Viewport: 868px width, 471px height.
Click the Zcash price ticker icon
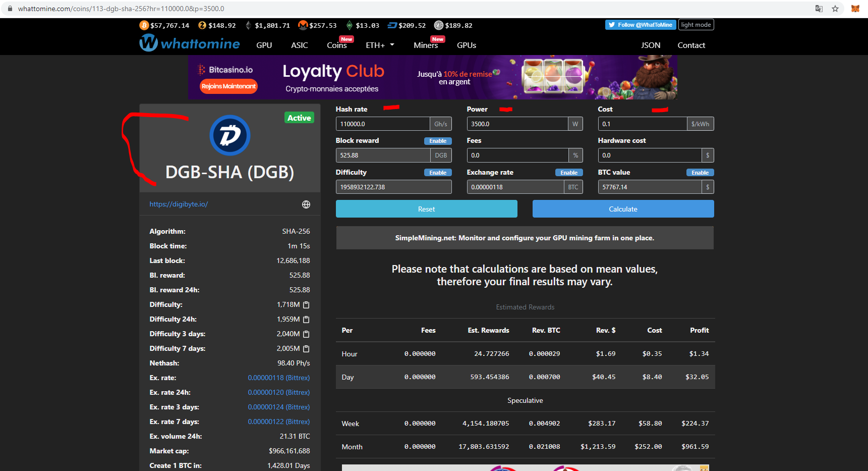click(x=202, y=25)
